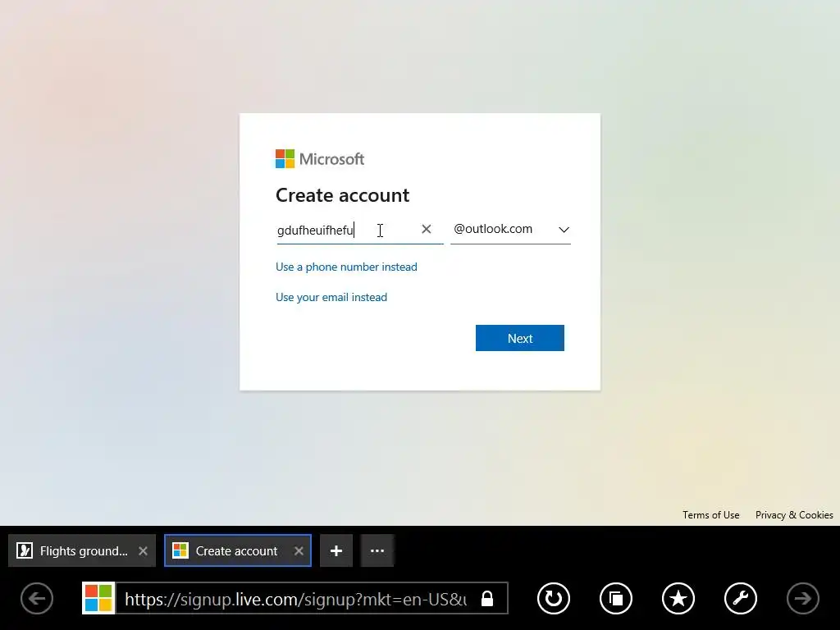Click the Microsoft site icon beside address bar
The image size is (840, 630).
98,598
